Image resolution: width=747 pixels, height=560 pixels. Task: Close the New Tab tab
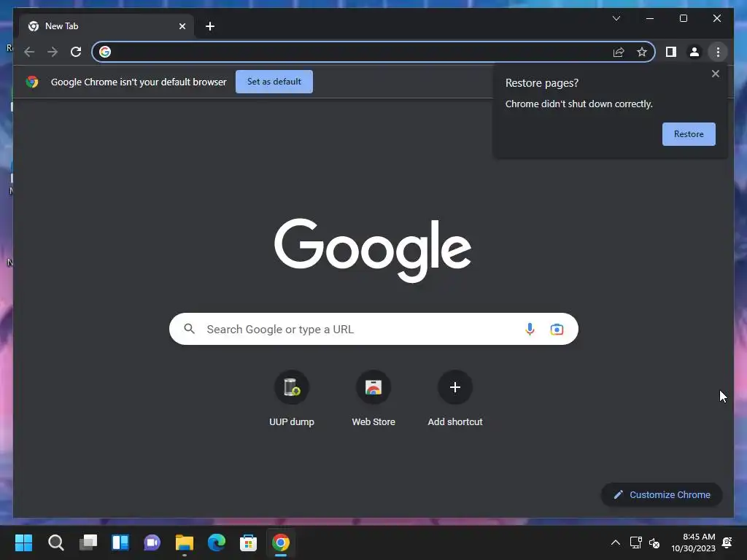pyautogui.click(x=182, y=26)
